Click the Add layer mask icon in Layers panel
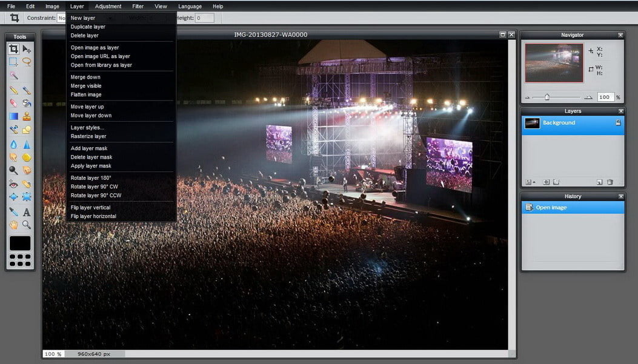This screenshot has height=364, width=638. [x=546, y=182]
